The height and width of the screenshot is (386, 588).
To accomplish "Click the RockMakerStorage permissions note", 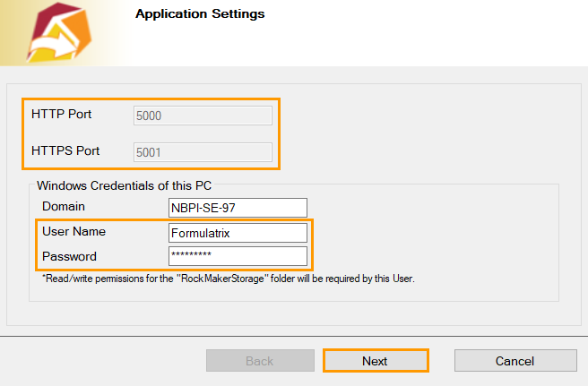I will click(228, 279).
